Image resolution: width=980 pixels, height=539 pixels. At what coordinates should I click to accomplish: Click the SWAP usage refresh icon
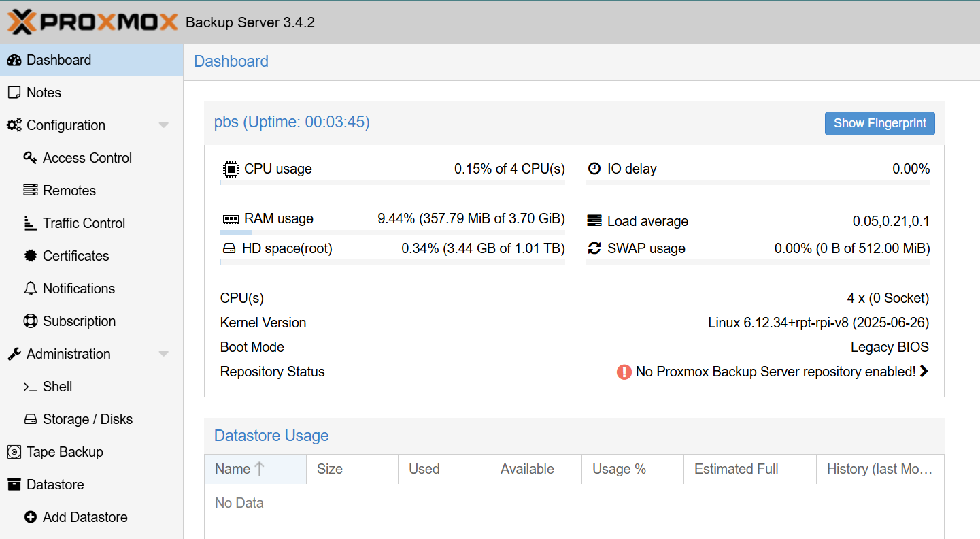(594, 248)
